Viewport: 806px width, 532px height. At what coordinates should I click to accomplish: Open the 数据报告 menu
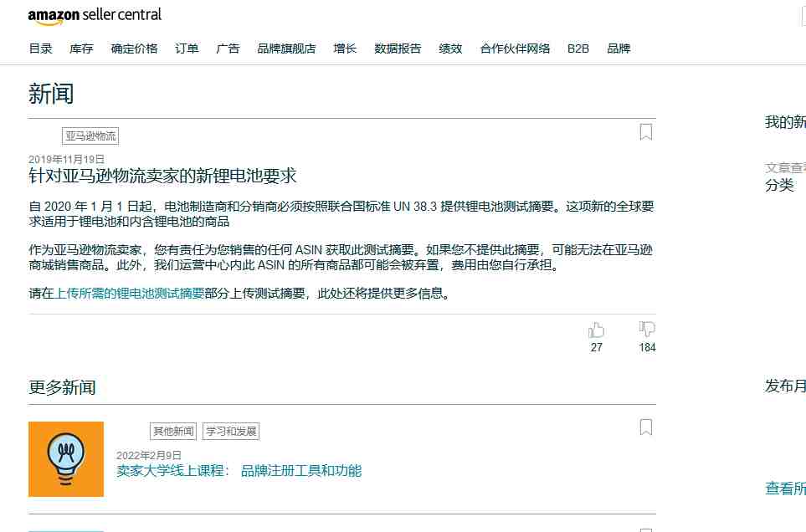398,49
